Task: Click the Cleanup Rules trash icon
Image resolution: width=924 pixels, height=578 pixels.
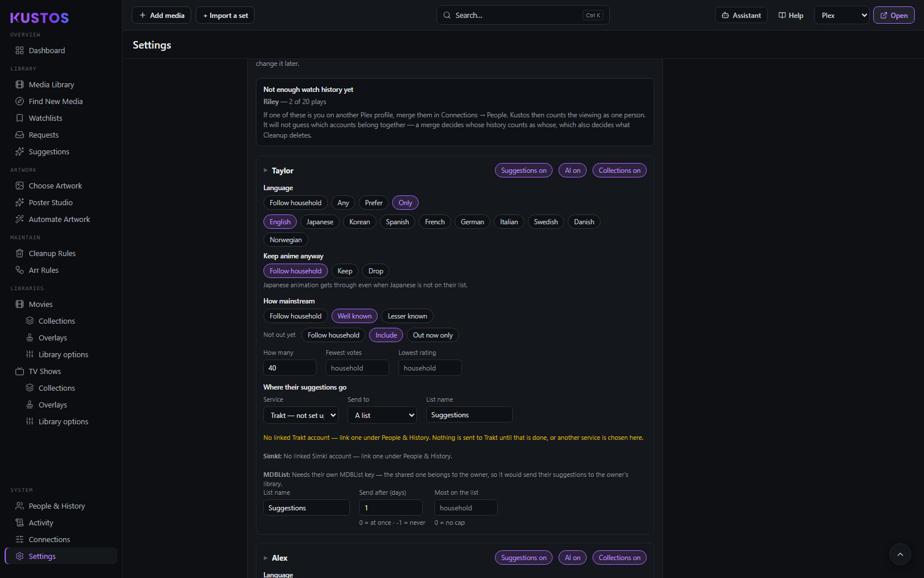Action: [x=20, y=253]
